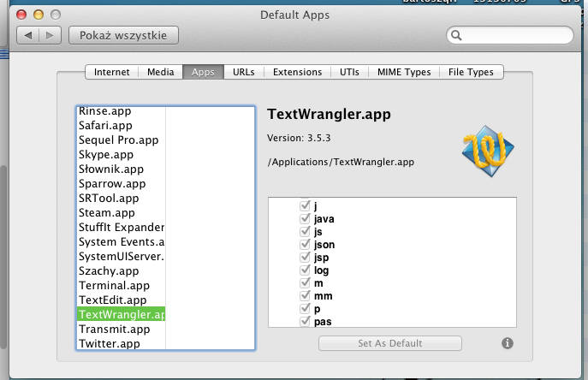This screenshot has height=380, width=588.
Task: Click the forward navigation arrow
Action: 50,35
